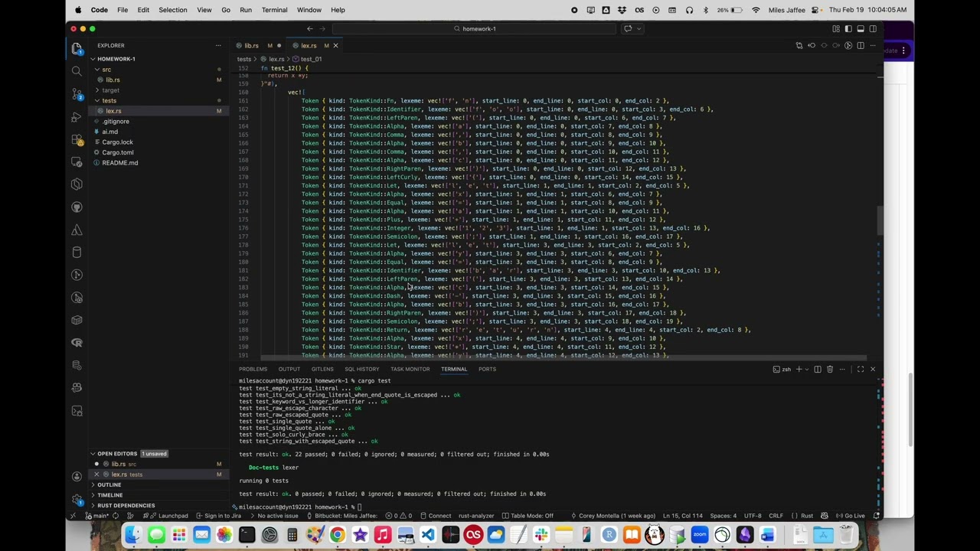Switch to Problems panel tab
This screenshot has width=980, height=551.
tap(253, 369)
